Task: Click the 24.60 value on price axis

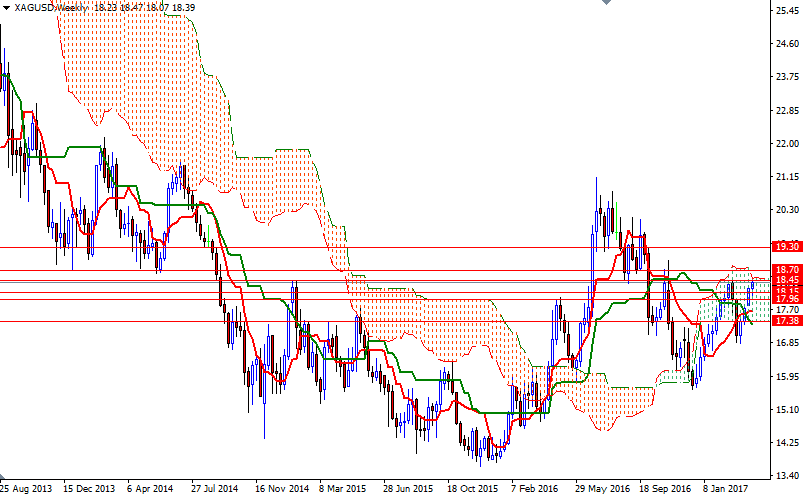Action: [x=788, y=44]
